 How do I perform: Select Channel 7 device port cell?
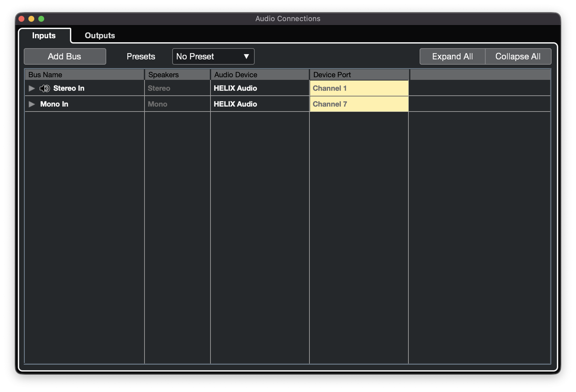(359, 104)
